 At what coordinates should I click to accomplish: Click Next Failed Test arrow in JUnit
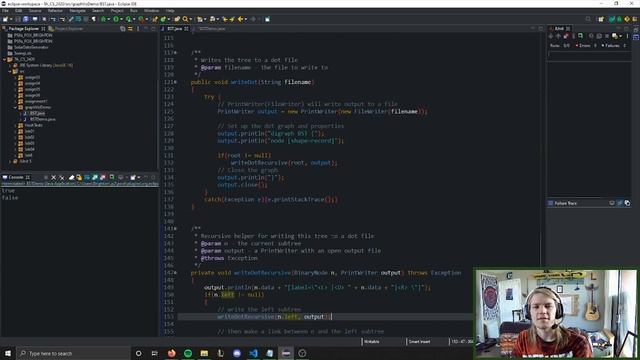[x=551, y=36]
